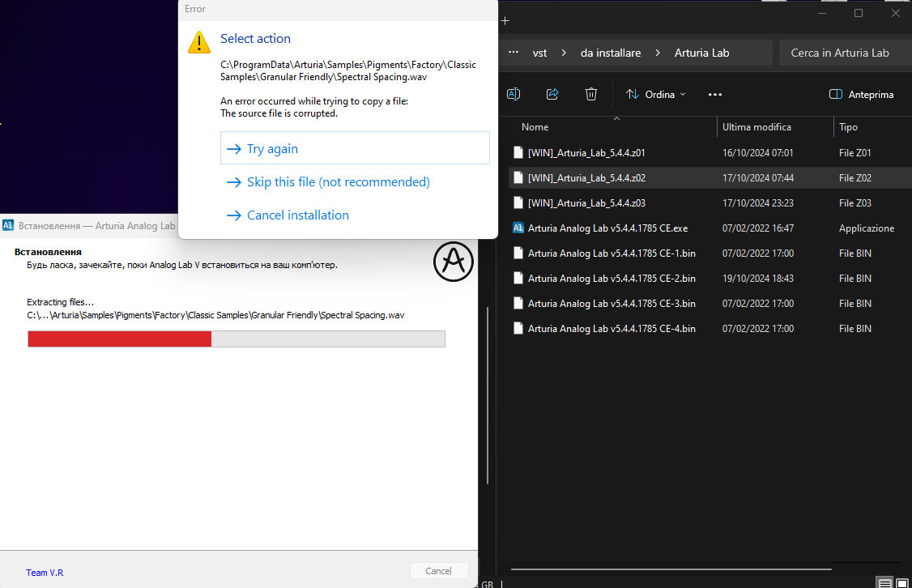
Task: Switch Explorer to the details list view
Action: 884,583
